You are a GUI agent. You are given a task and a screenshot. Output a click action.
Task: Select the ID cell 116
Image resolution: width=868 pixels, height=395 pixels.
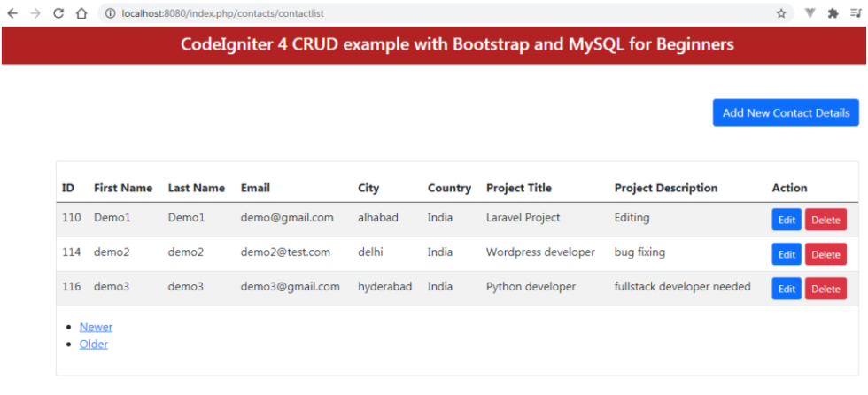tap(72, 287)
